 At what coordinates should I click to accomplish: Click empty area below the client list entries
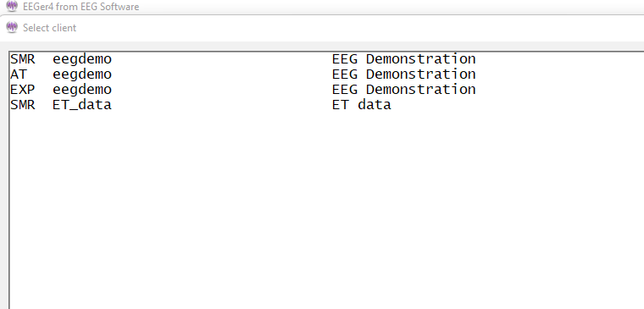(x=326, y=209)
